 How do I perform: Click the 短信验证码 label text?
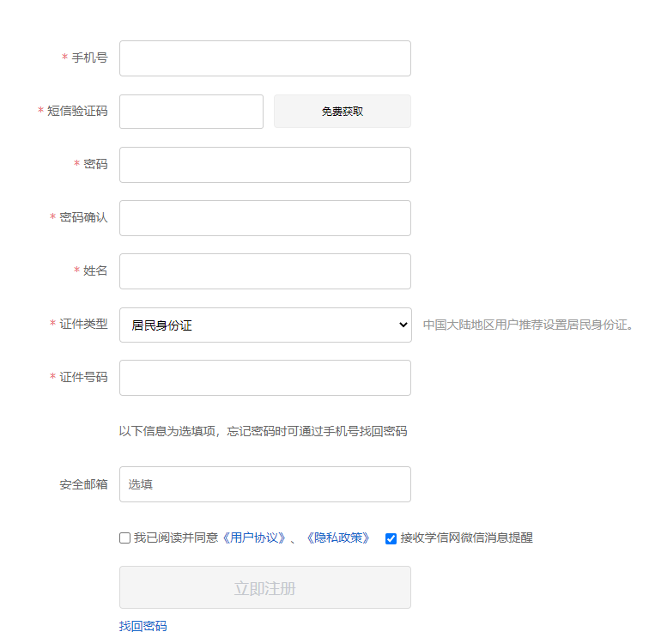click(77, 111)
